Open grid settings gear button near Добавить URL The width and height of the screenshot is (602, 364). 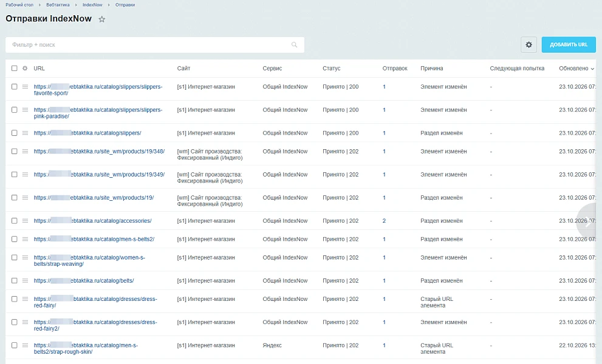528,44
